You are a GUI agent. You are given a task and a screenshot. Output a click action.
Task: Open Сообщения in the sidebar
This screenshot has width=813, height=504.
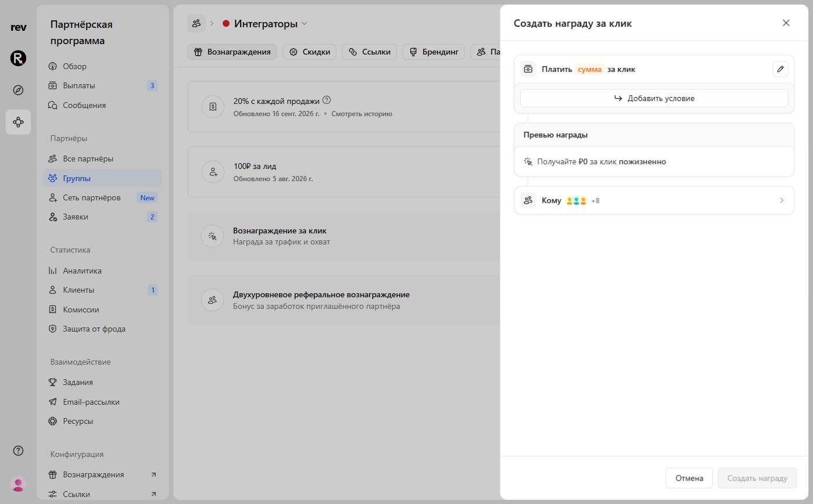102,105
